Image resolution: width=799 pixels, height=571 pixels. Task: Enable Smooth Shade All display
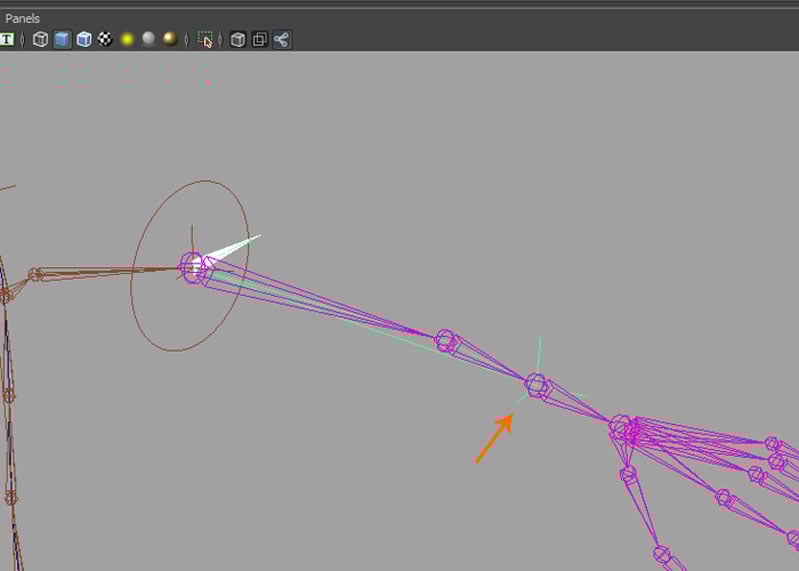[x=62, y=39]
